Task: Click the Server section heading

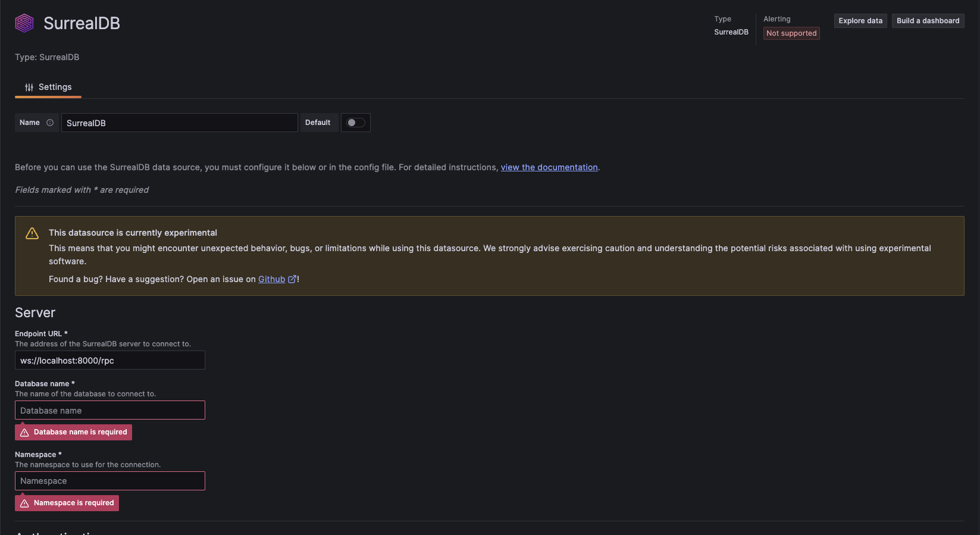Action: 35,313
